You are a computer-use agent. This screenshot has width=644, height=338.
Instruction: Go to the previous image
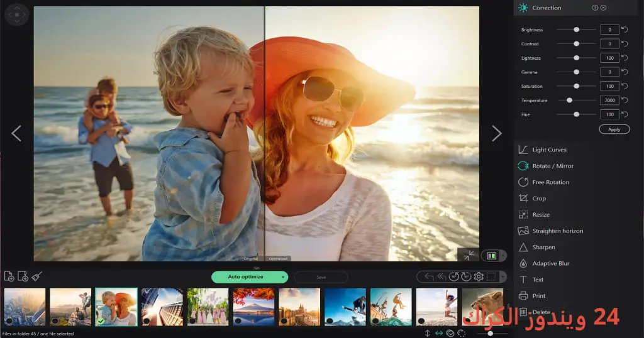16,133
